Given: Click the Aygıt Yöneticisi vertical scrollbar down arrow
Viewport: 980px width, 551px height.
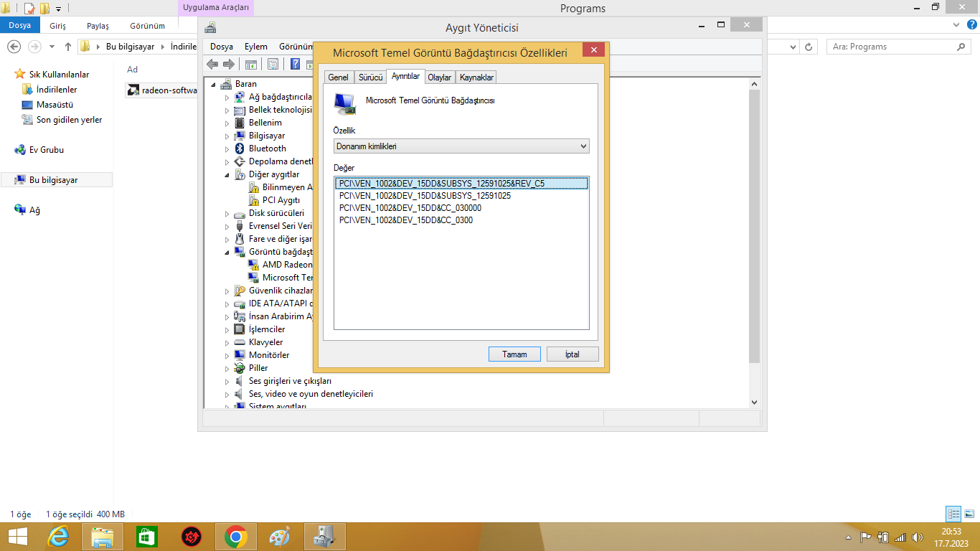Looking at the screenshot, I should (754, 402).
